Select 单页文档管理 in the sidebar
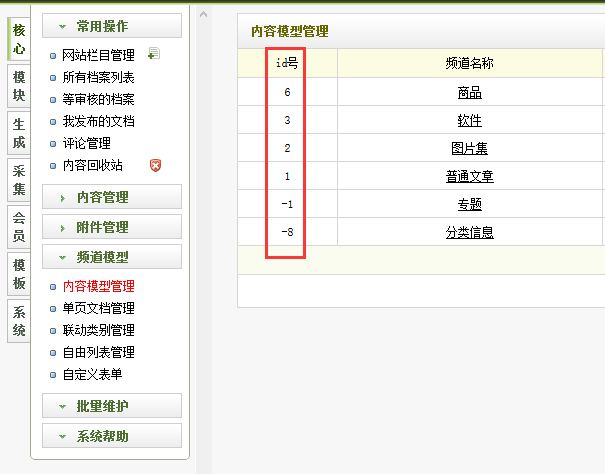 [x=98, y=308]
